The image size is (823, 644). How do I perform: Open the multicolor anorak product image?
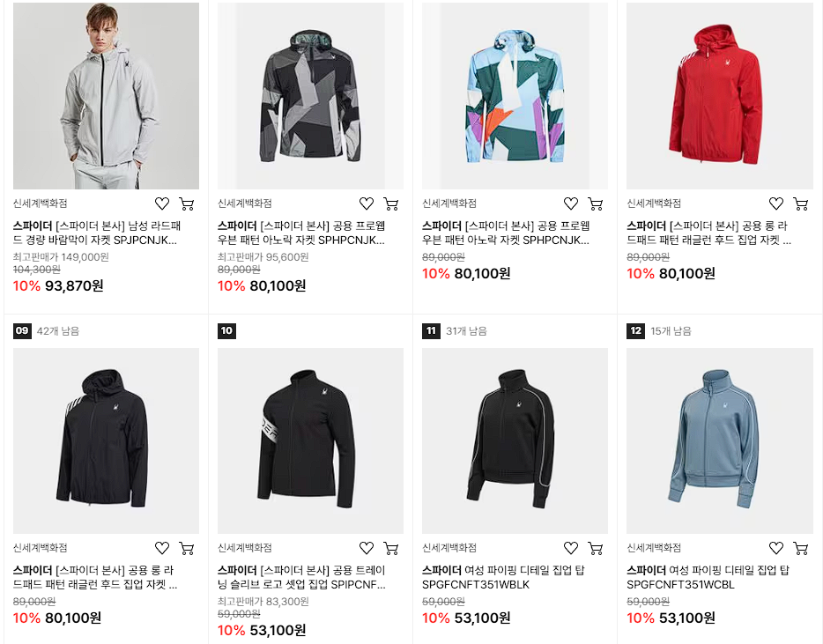(x=515, y=96)
